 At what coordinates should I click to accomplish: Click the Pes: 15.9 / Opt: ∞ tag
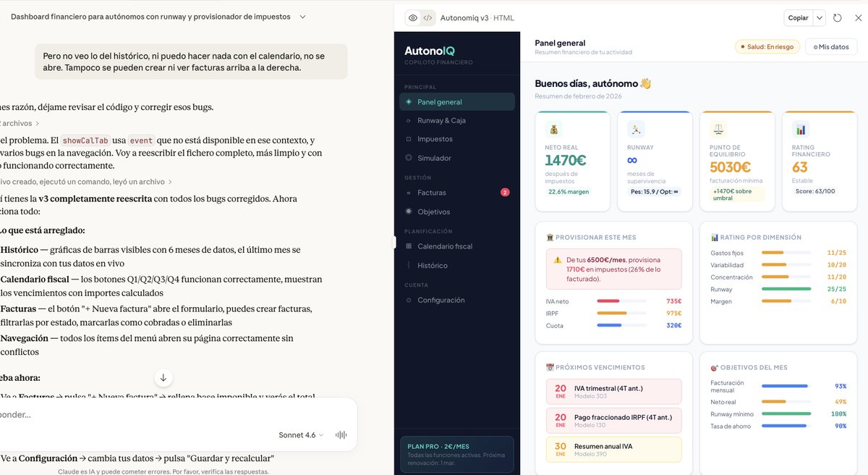click(654, 192)
